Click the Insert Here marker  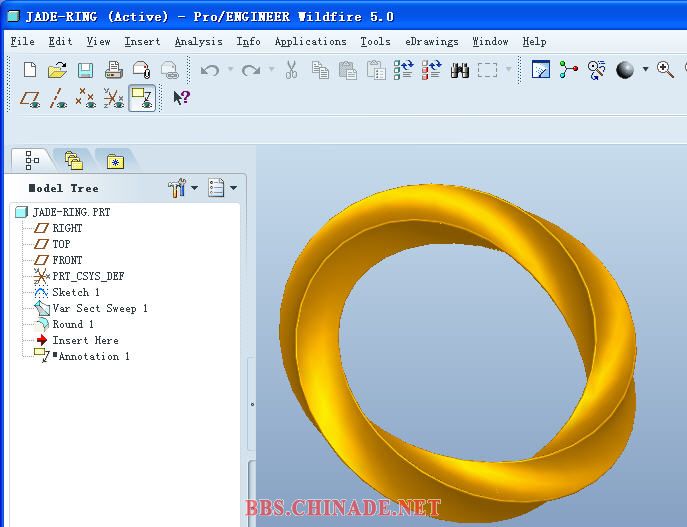(x=77, y=340)
